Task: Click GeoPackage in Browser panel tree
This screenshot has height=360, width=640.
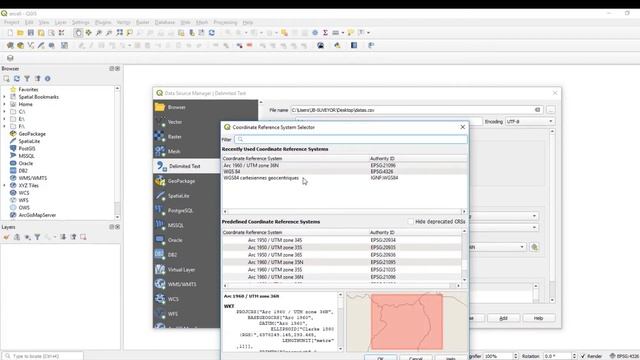Action: pyautogui.click(x=32, y=134)
